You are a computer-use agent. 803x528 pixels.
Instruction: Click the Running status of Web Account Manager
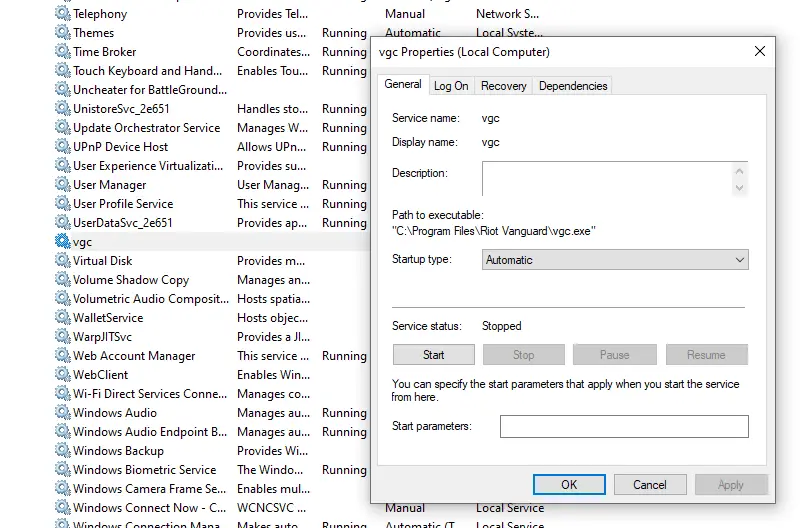tap(344, 355)
